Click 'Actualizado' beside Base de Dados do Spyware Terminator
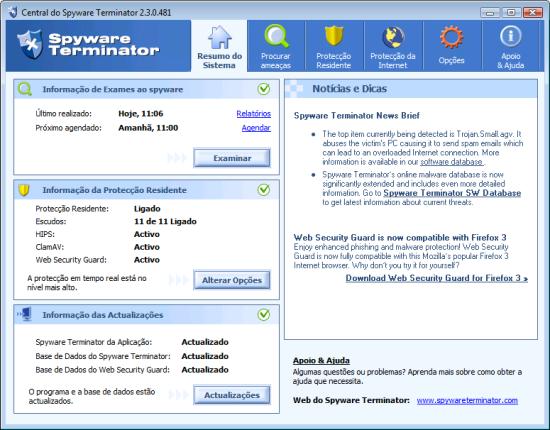This screenshot has height=430, width=550. (205, 356)
